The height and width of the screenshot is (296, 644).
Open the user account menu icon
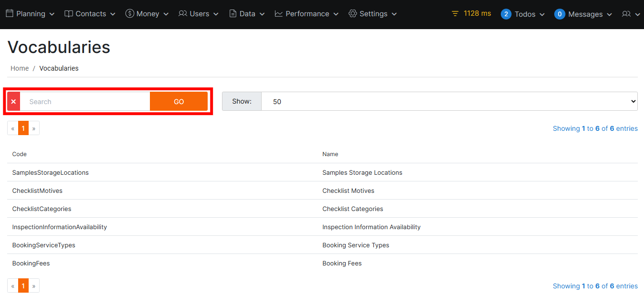[x=630, y=14]
